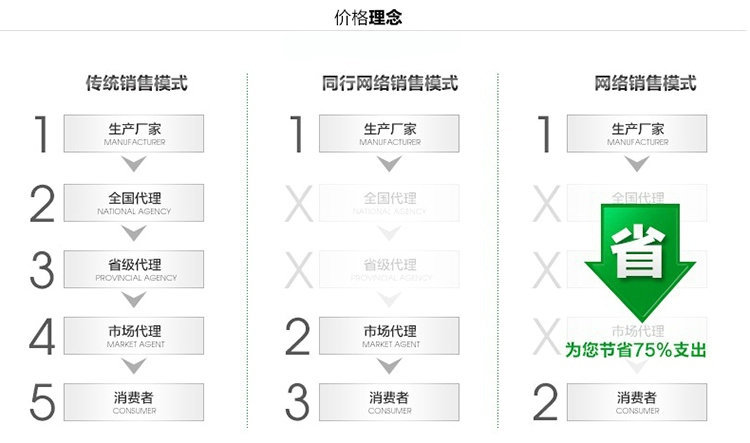Image resolution: width=750 pixels, height=443 pixels.
Task: Select the 省级代理 Provincial Agency box in traditional column
Action: [x=134, y=269]
